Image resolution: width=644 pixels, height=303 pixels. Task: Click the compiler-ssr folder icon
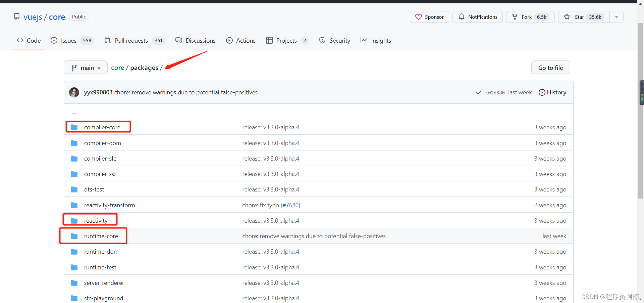tap(74, 174)
